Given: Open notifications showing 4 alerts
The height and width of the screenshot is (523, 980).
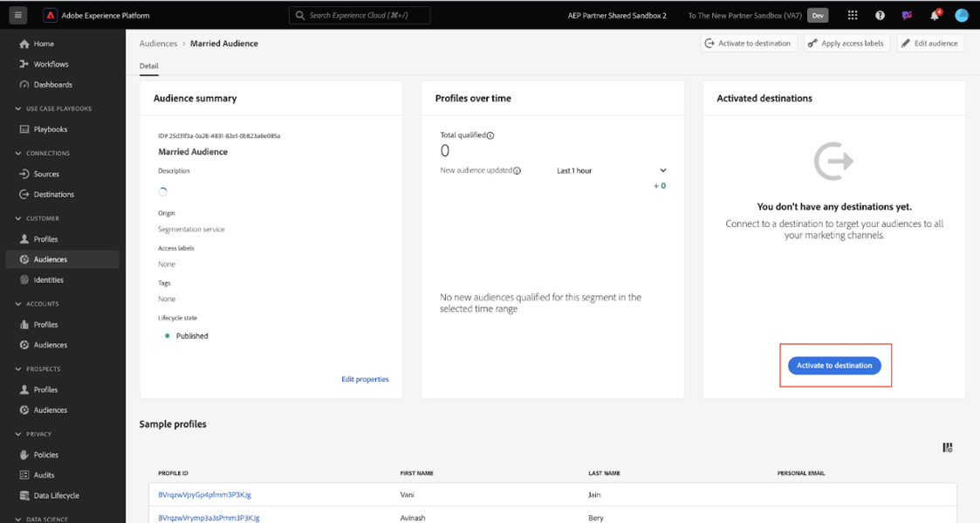Looking at the screenshot, I should [933, 14].
